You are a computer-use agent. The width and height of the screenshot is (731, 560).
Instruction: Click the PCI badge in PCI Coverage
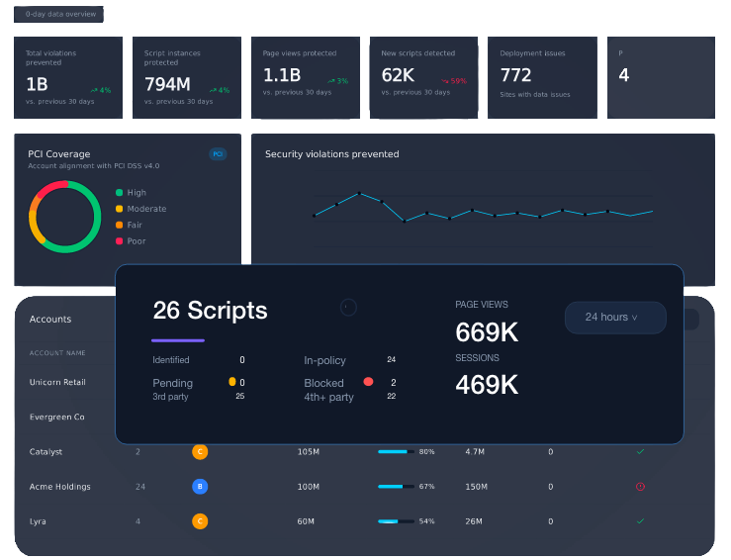pyautogui.click(x=218, y=154)
